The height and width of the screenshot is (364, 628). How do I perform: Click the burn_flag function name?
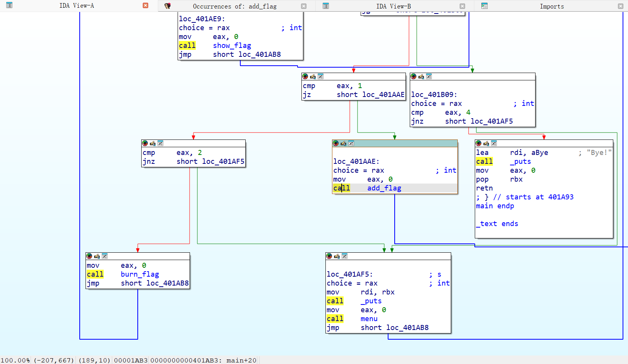(x=140, y=274)
